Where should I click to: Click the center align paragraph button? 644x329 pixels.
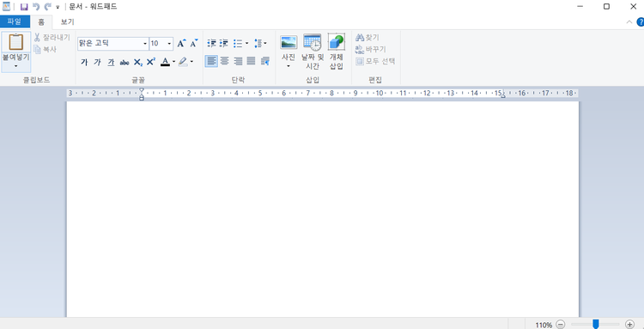pyautogui.click(x=225, y=61)
